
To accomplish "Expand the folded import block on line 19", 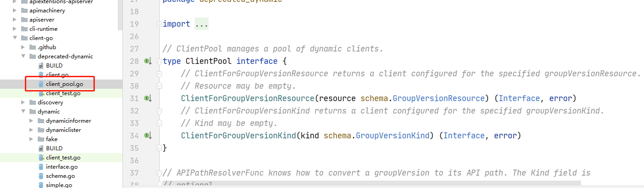I will tap(159, 24).
